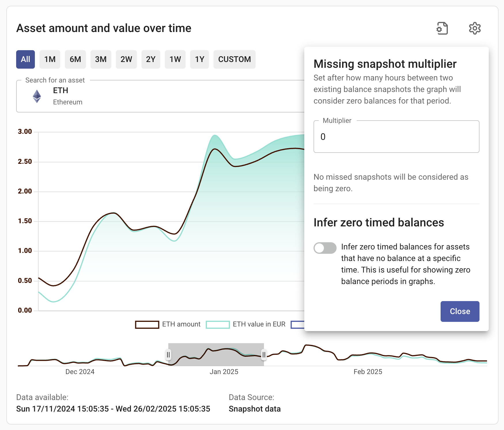Viewport: 504px width, 430px height.
Task: Open the Search for an asset dropdown
Action: coord(160,96)
